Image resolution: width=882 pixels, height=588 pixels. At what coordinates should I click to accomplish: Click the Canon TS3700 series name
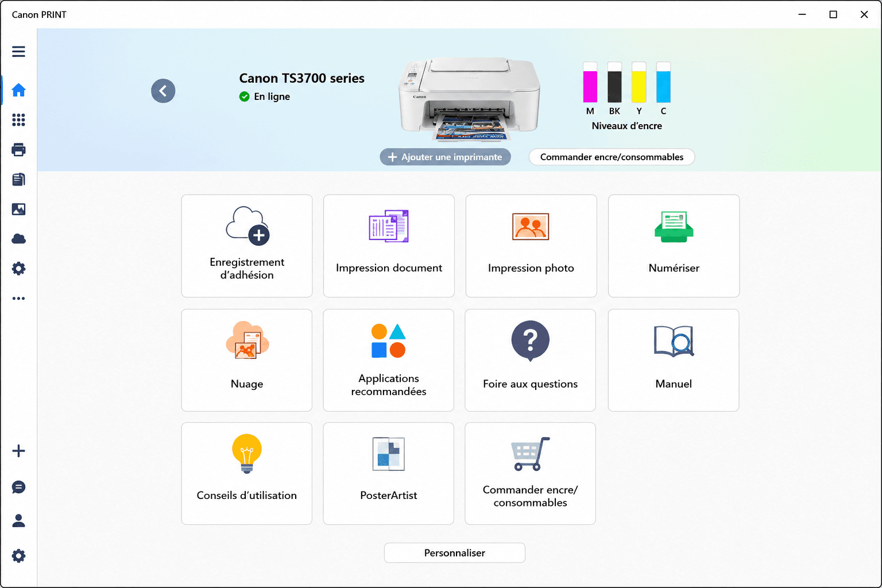(302, 78)
